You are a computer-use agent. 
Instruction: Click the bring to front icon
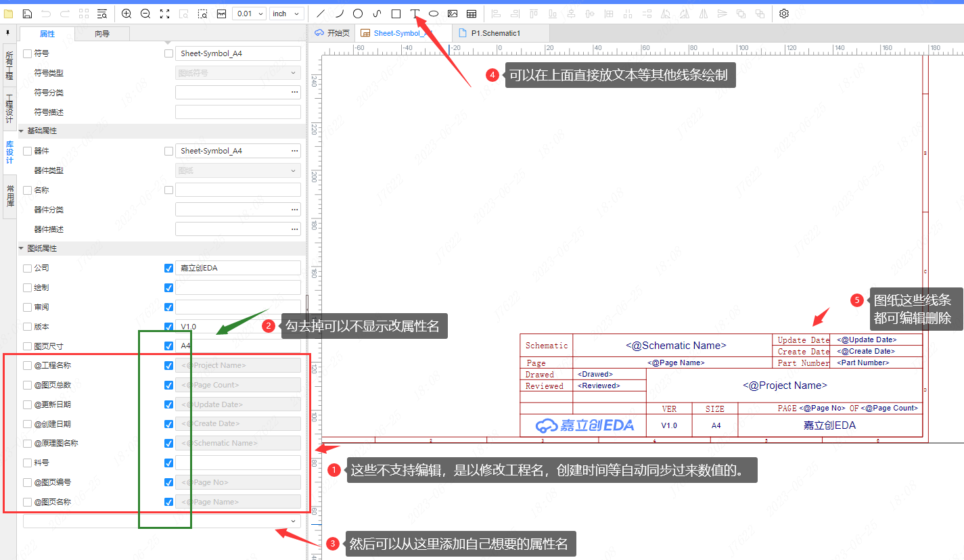741,13
